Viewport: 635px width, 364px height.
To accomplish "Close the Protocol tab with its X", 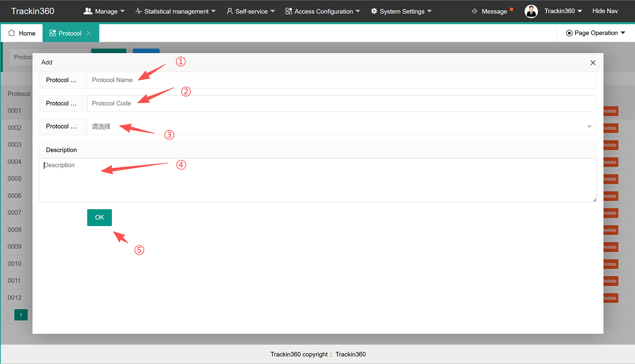I will (89, 33).
